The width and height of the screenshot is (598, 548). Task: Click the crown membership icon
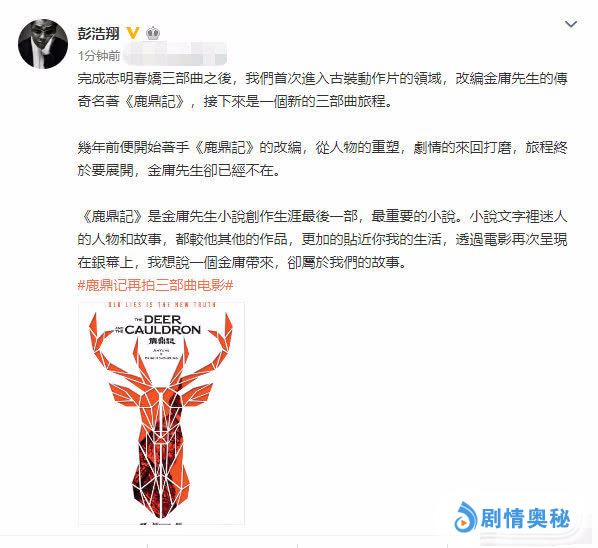tap(153, 33)
